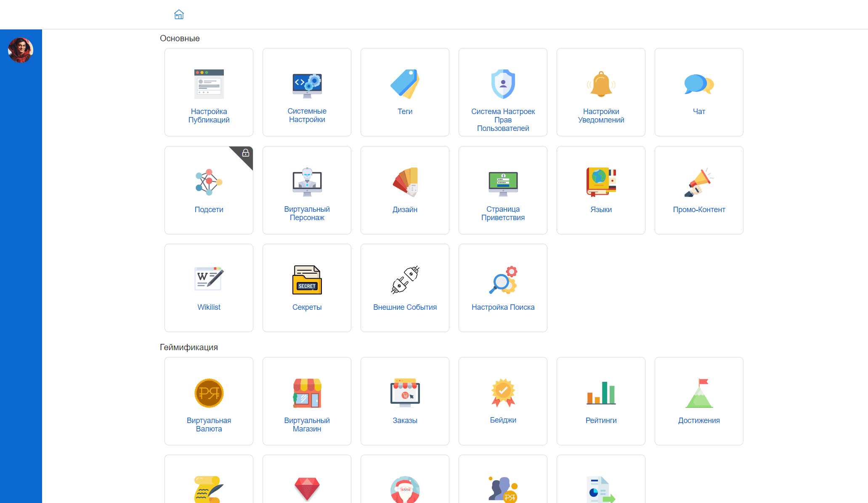The width and height of the screenshot is (868, 503).
Task: Open the Настройка Поиска link
Action: point(503,307)
